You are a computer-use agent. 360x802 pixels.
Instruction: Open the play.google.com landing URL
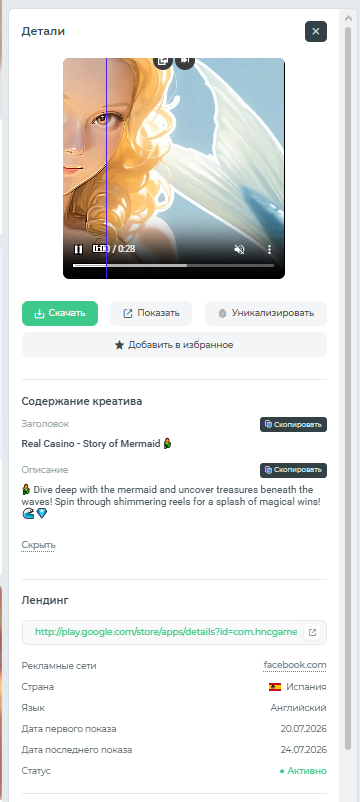[166, 632]
